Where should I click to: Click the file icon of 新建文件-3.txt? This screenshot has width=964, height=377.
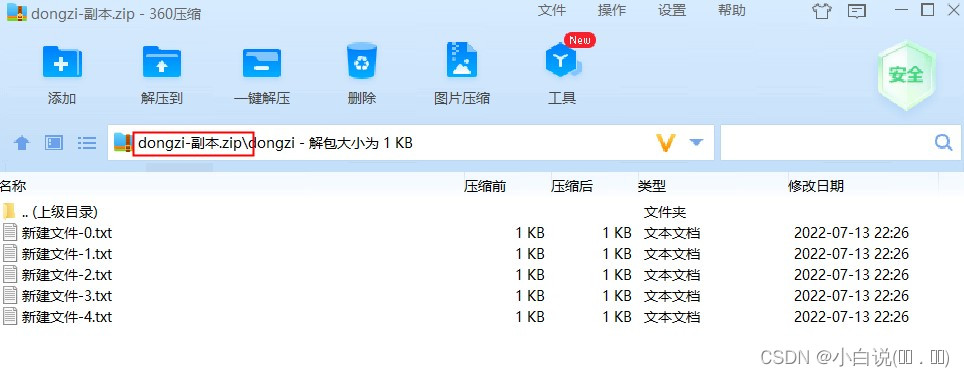click(x=10, y=295)
